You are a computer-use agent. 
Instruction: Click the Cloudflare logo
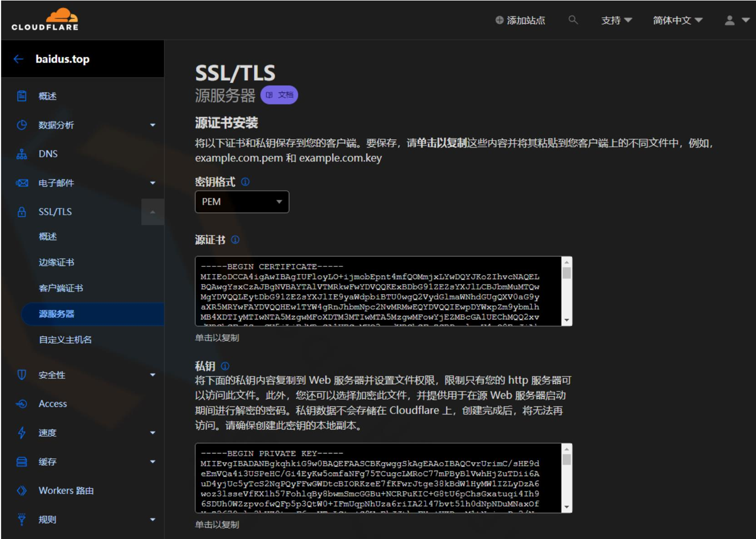45,20
